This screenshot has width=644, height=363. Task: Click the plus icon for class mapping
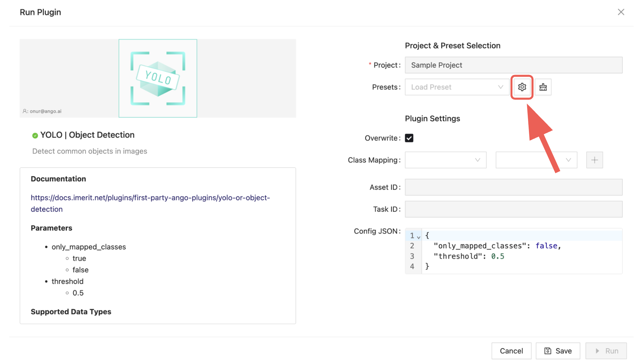594,160
